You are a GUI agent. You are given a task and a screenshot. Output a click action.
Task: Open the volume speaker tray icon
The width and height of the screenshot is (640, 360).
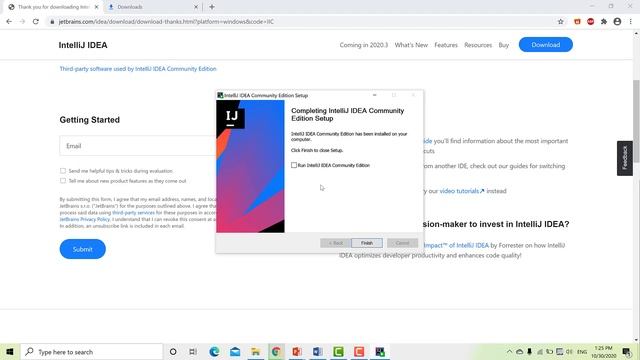pyautogui.click(x=569, y=351)
